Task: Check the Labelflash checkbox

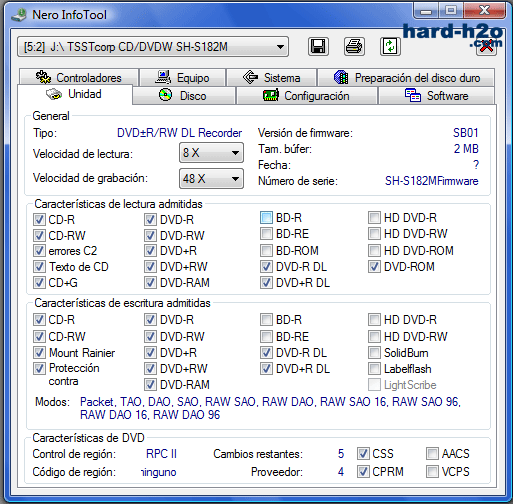Action: coord(374,369)
